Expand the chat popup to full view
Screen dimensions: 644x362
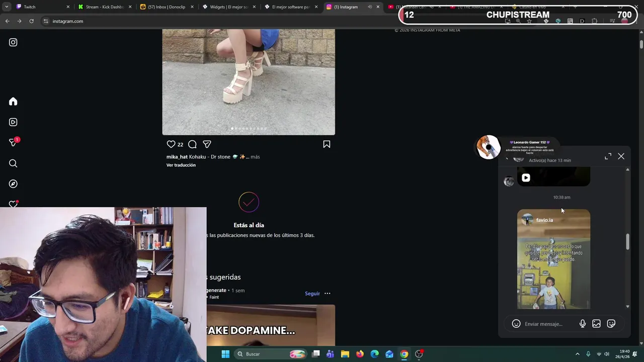click(608, 156)
